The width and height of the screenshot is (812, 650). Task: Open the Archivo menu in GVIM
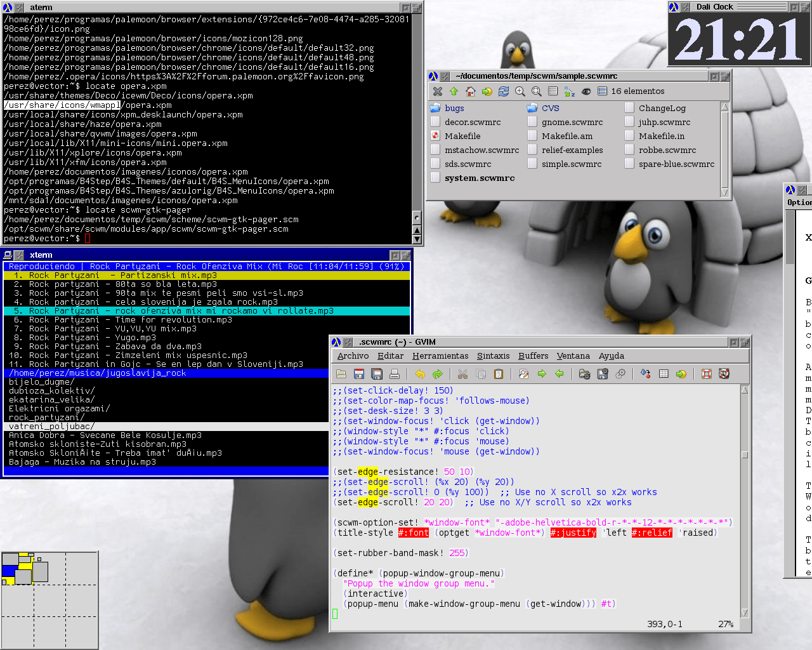353,356
